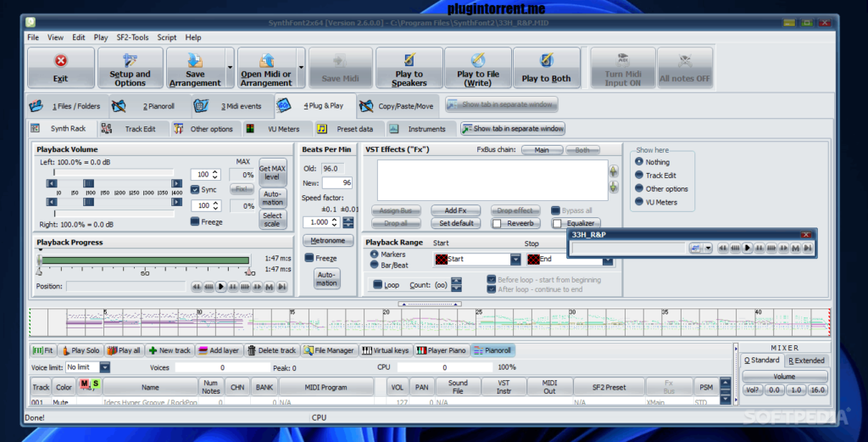Click the right channel volume slider handle

pyautogui.click(x=88, y=202)
